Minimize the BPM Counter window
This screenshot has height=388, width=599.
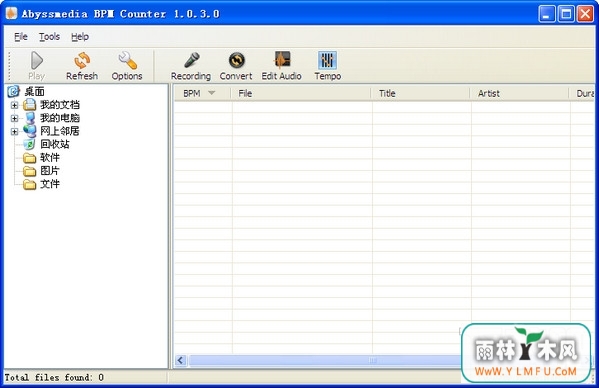click(x=547, y=14)
